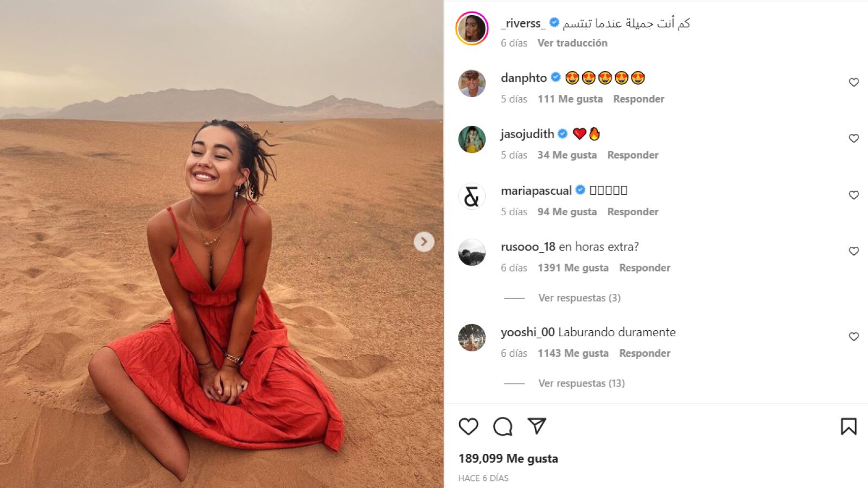Click the desert photo of the woman

coord(221,244)
